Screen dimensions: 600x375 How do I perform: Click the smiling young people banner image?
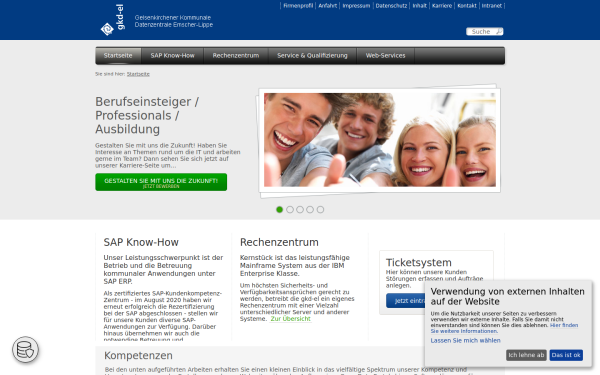tap(380, 140)
